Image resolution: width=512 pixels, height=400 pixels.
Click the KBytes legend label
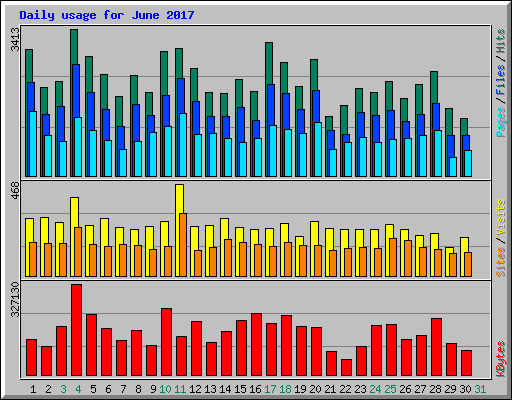pyautogui.click(x=501, y=359)
